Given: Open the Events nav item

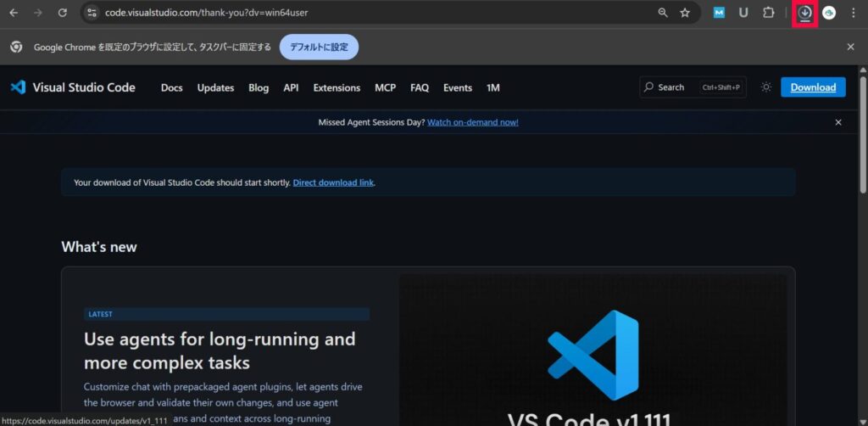Looking at the screenshot, I should coord(458,87).
